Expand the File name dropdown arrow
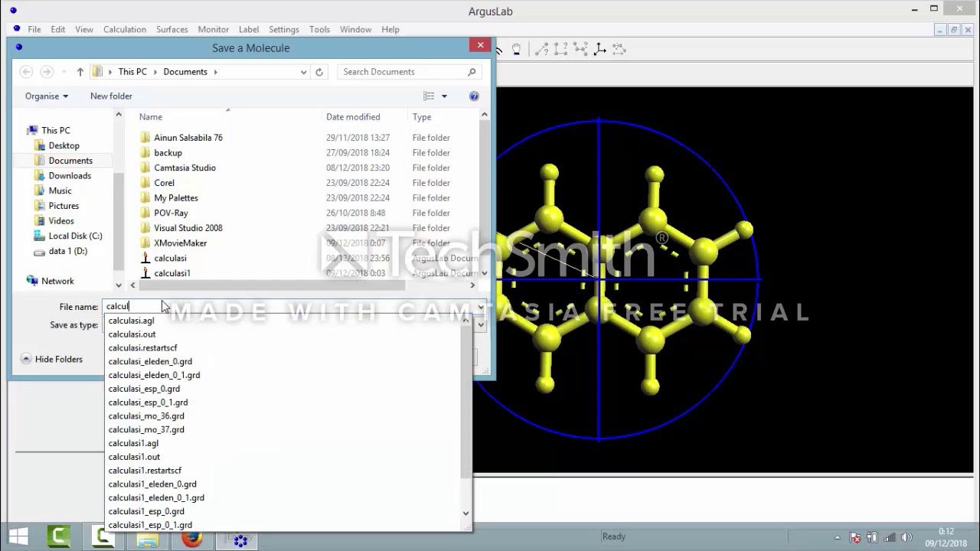This screenshot has width=980, height=551. click(481, 307)
